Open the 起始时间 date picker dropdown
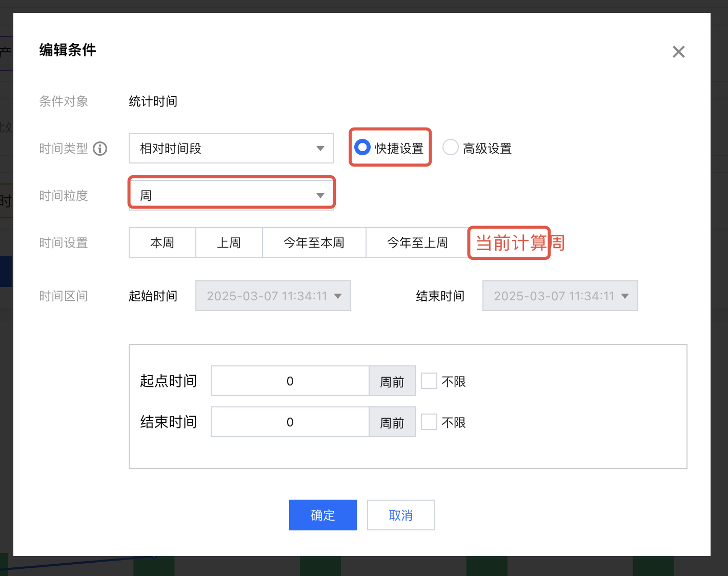Viewport: 728px width, 576px height. 273,296
